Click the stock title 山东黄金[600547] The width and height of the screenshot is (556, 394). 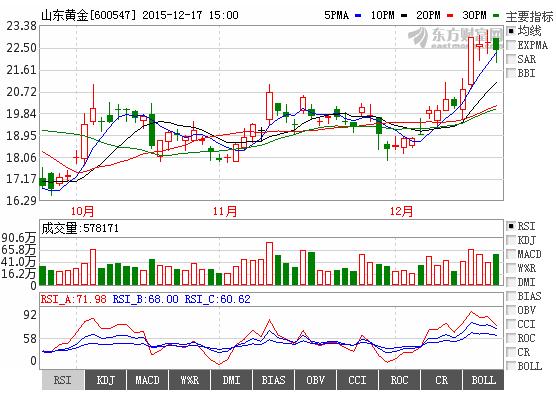[x=89, y=15]
